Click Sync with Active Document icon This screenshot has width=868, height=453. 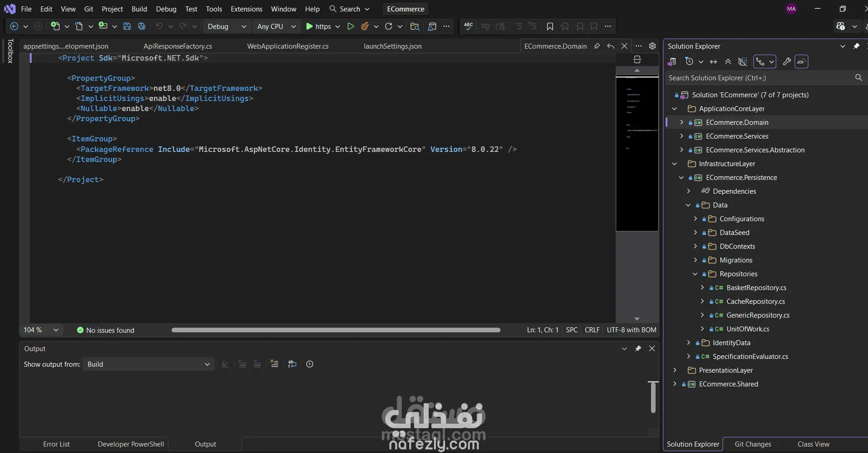point(713,62)
